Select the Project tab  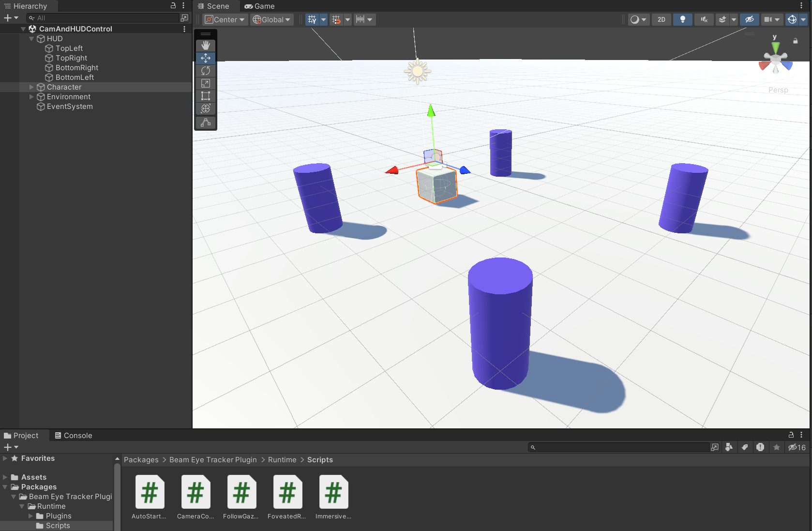[x=21, y=435]
